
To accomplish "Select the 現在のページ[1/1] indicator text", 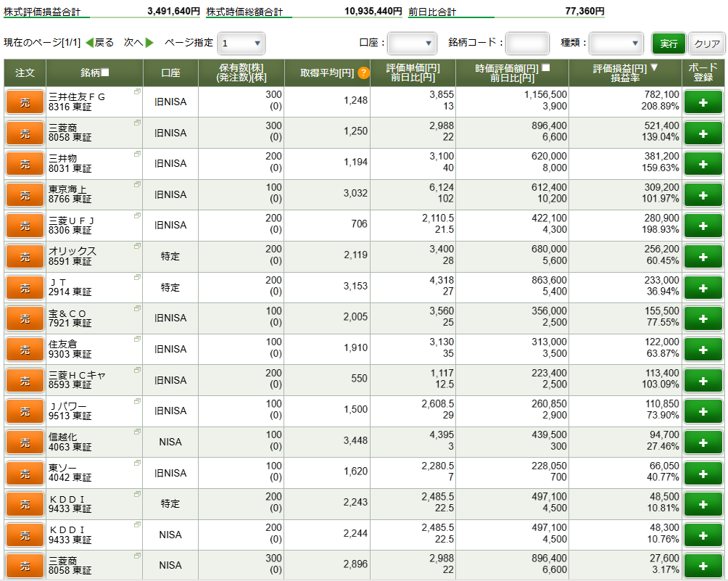I will click(x=42, y=43).
